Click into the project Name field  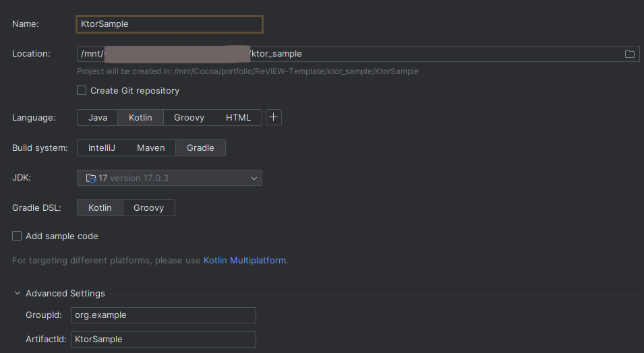169,24
